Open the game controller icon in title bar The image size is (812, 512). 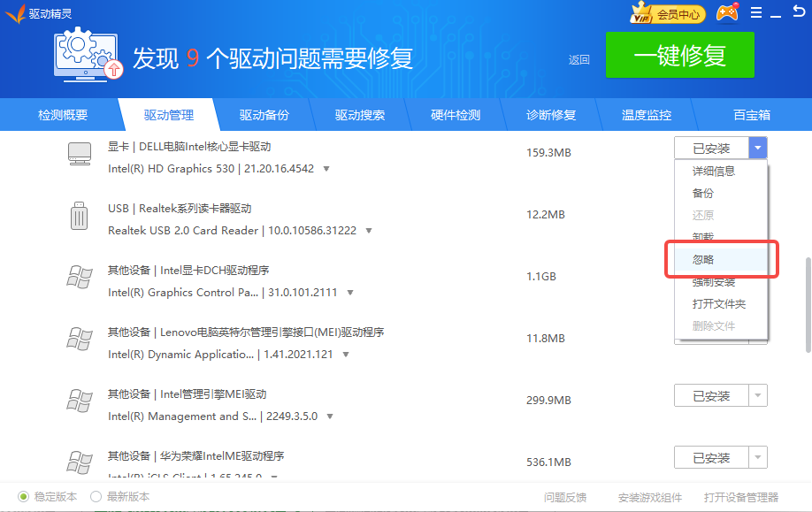click(x=726, y=12)
